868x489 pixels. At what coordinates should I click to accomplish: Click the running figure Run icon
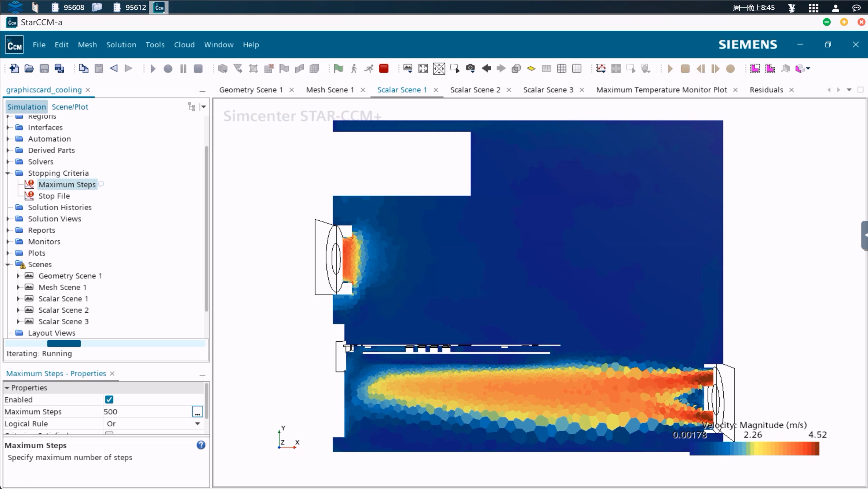pos(369,68)
